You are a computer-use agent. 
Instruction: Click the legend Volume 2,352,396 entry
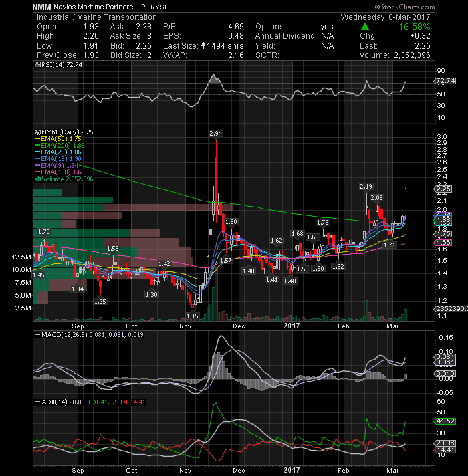point(68,179)
